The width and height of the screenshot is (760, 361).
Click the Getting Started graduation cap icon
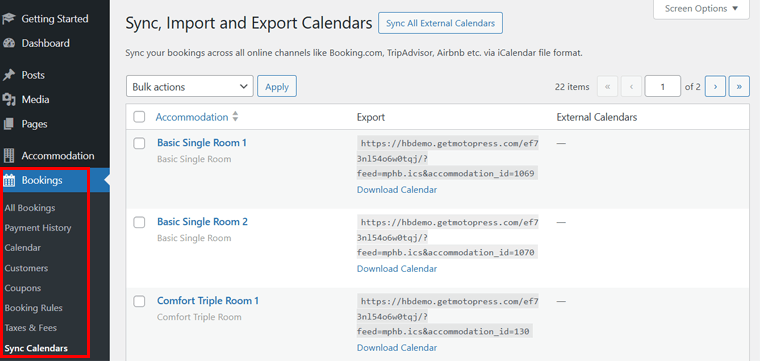tap(8, 18)
